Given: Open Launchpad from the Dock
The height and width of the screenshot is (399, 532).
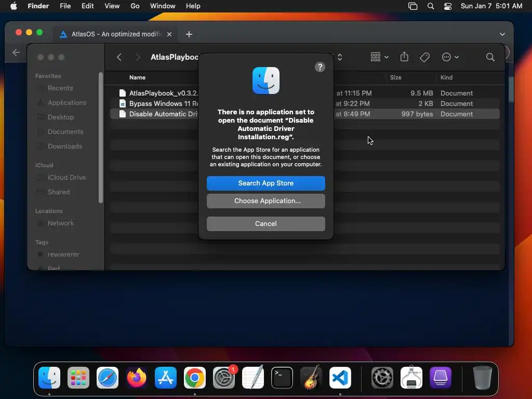Looking at the screenshot, I should (78, 378).
